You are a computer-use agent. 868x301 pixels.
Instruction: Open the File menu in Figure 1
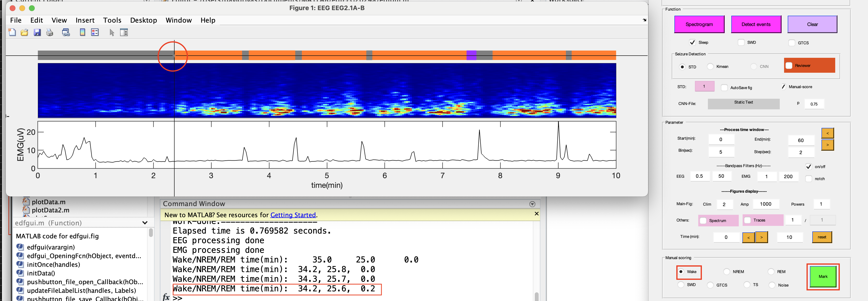point(15,20)
